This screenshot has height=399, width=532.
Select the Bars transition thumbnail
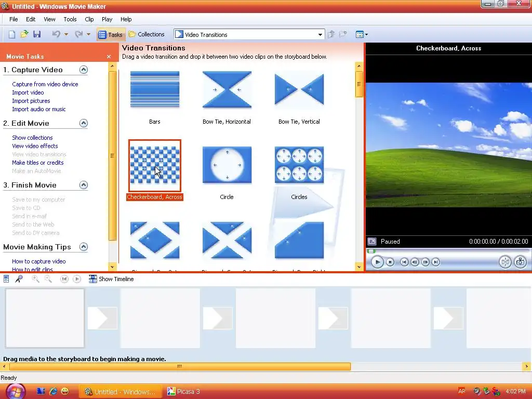[x=155, y=89]
